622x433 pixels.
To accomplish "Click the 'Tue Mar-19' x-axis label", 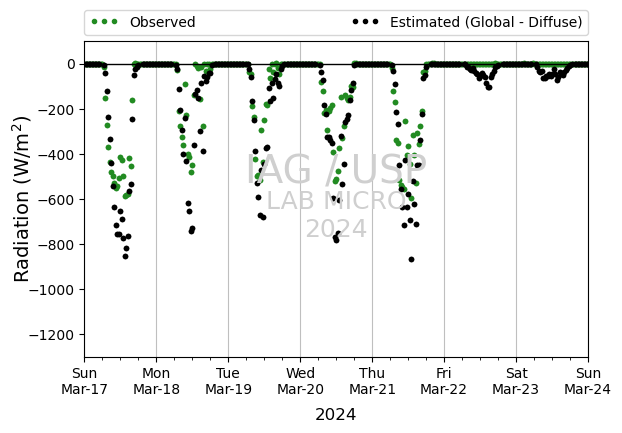I will (x=228, y=381).
